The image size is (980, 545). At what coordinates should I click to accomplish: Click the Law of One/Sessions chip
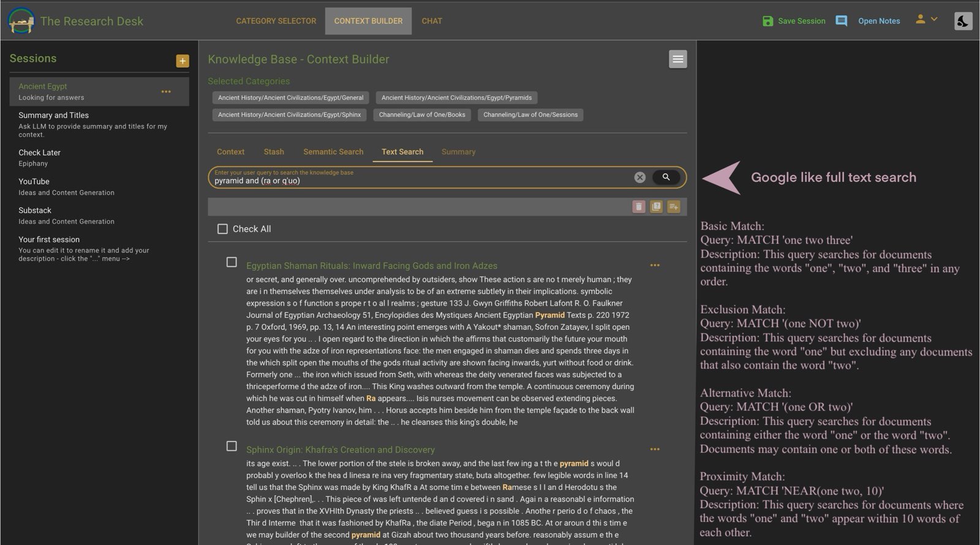click(530, 115)
